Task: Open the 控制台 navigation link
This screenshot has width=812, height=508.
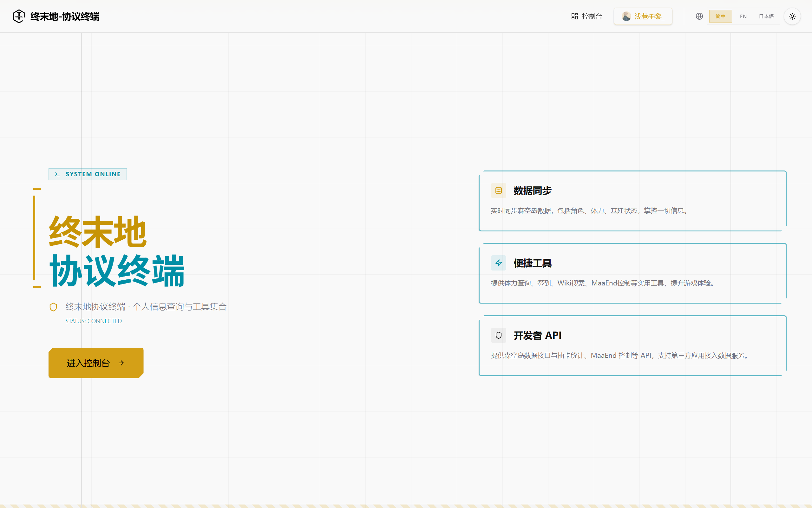Action: pyautogui.click(x=586, y=16)
